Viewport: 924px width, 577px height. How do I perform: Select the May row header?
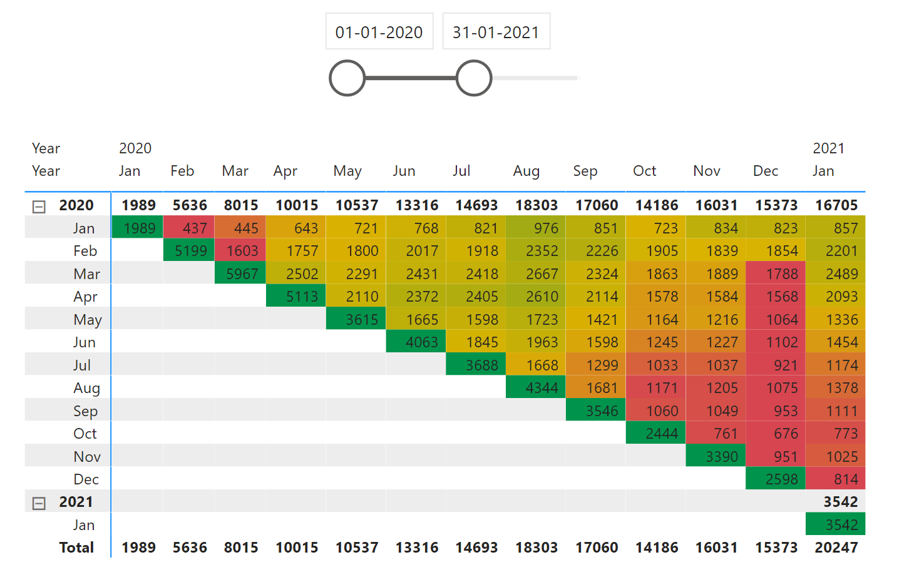(x=87, y=320)
